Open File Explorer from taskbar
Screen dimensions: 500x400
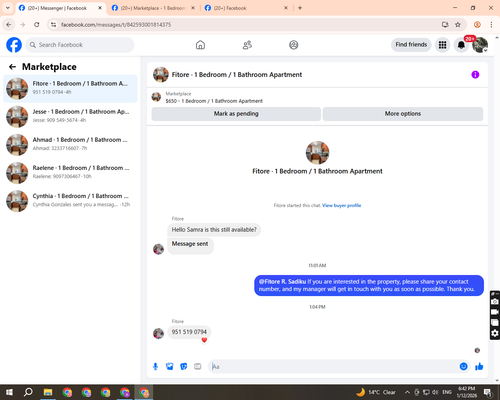(48, 392)
